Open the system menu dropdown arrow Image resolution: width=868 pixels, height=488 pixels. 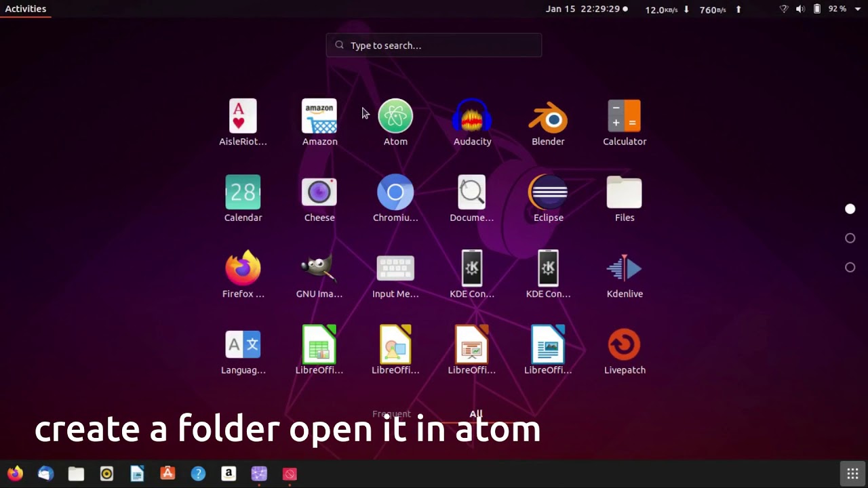point(856,9)
